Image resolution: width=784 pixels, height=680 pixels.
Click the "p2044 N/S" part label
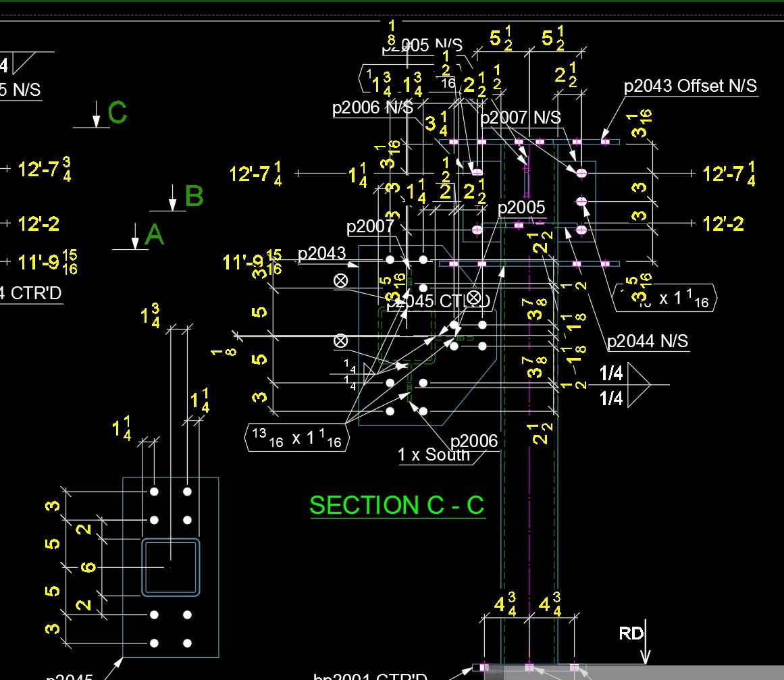pos(648,341)
